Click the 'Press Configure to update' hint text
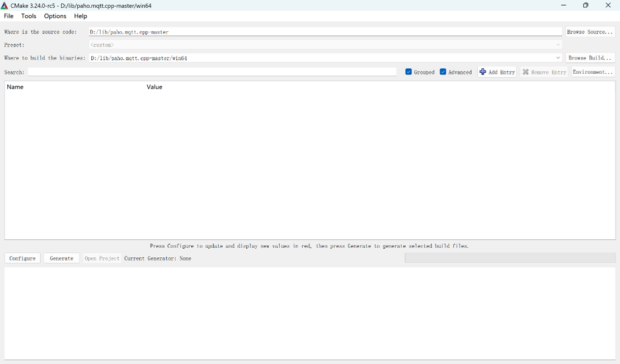Viewport: 620px width, 364px height. click(309, 246)
